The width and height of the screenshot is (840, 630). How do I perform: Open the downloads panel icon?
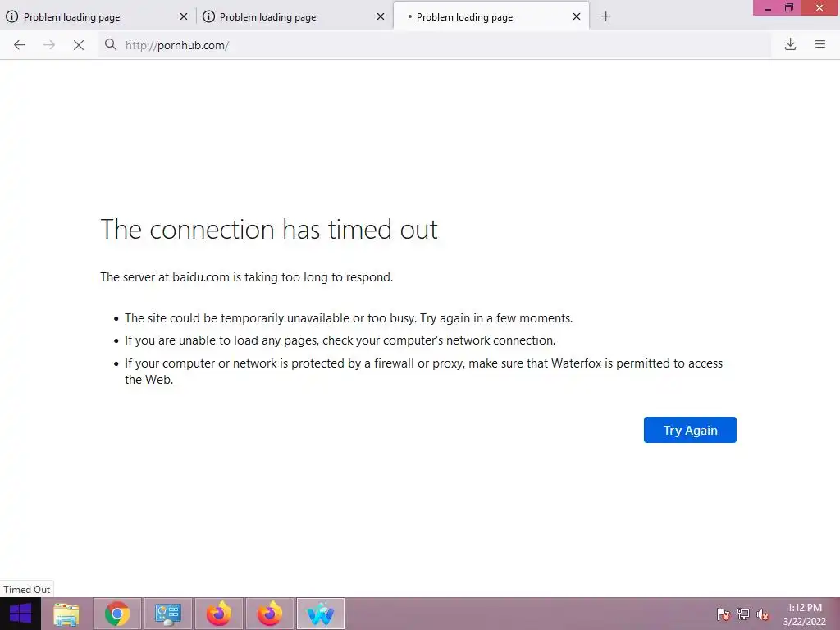coord(790,44)
